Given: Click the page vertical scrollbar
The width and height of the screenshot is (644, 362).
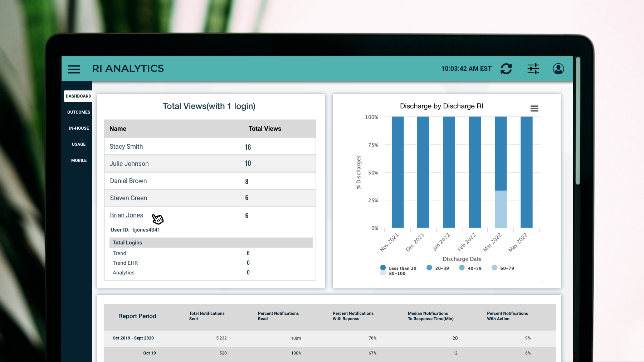Looking at the screenshot, I should 577,121.
